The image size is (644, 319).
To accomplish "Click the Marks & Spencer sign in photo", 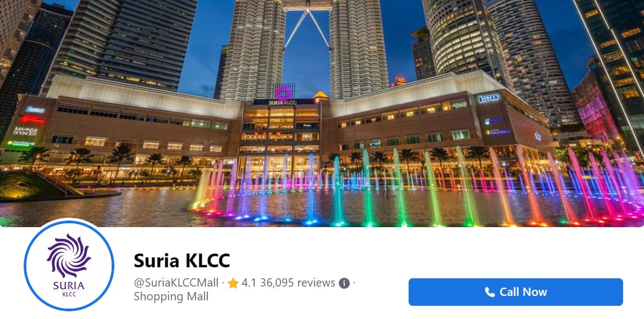I will point(25,131).
